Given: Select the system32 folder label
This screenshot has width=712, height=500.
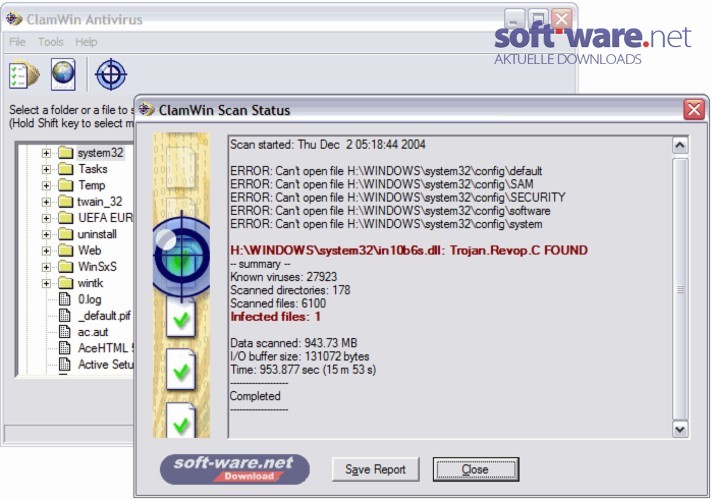Looking at the screenshot, I should [100, 153].
